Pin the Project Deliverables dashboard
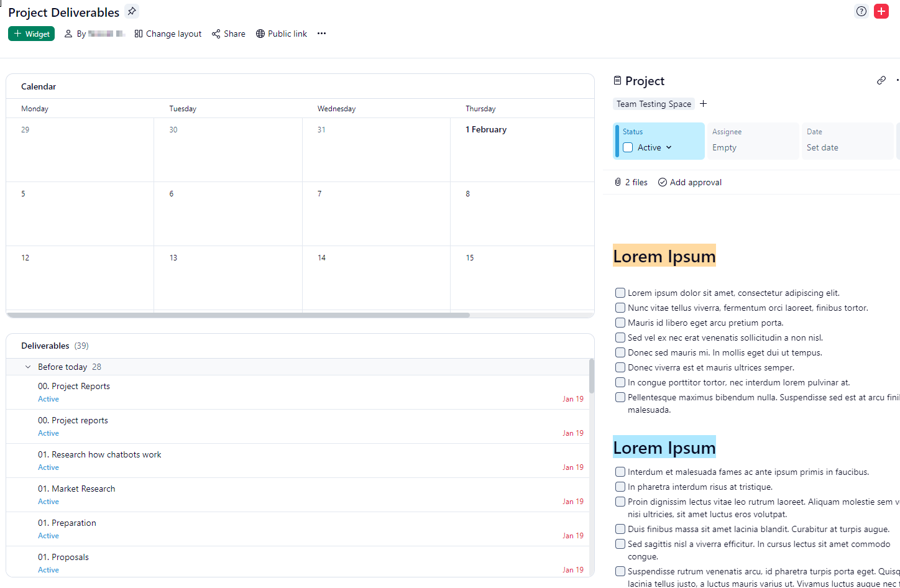 tap(132, 11)
